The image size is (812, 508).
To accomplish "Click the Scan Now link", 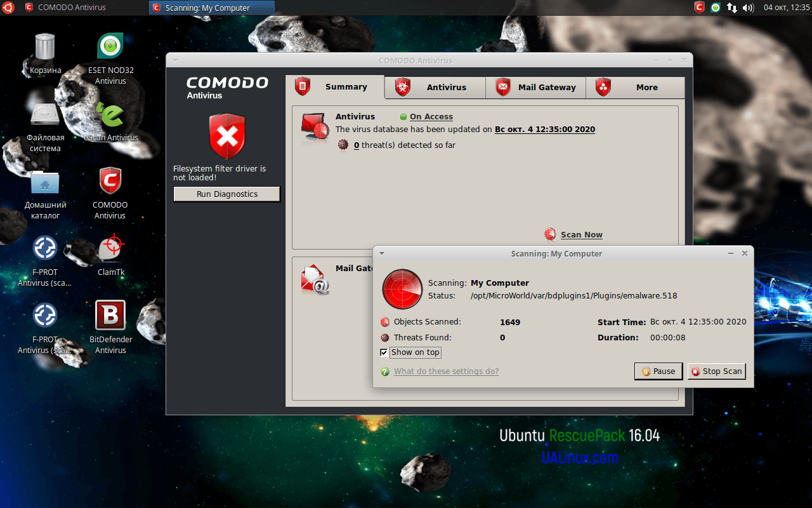I will pos(582,235).
